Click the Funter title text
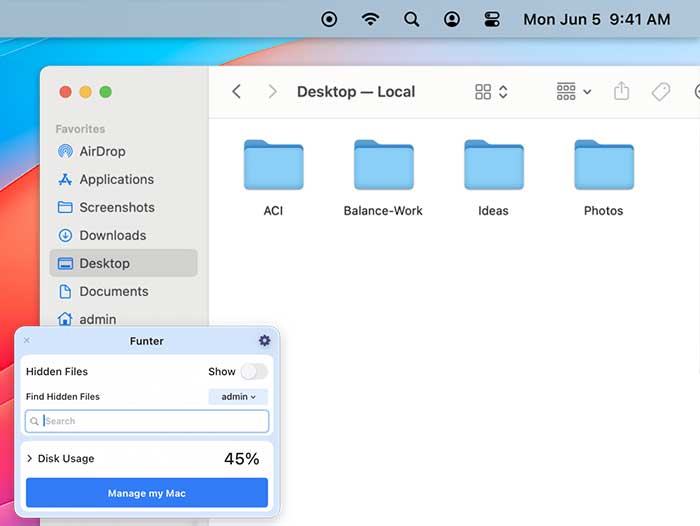700x526 pixels. (x=146, y=341)
